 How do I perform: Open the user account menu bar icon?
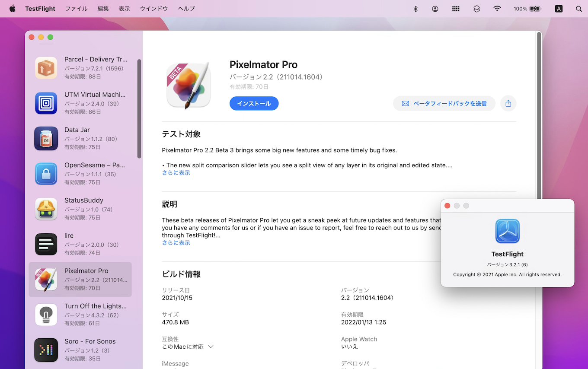pos(435,9)
